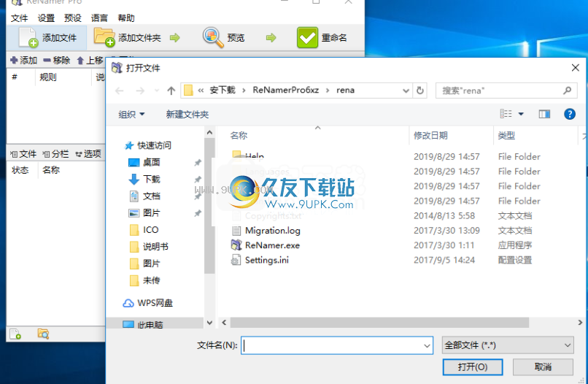Open recent locations dropdown arrow
This screenshot has width=588, height=384.
coord(157,91)
